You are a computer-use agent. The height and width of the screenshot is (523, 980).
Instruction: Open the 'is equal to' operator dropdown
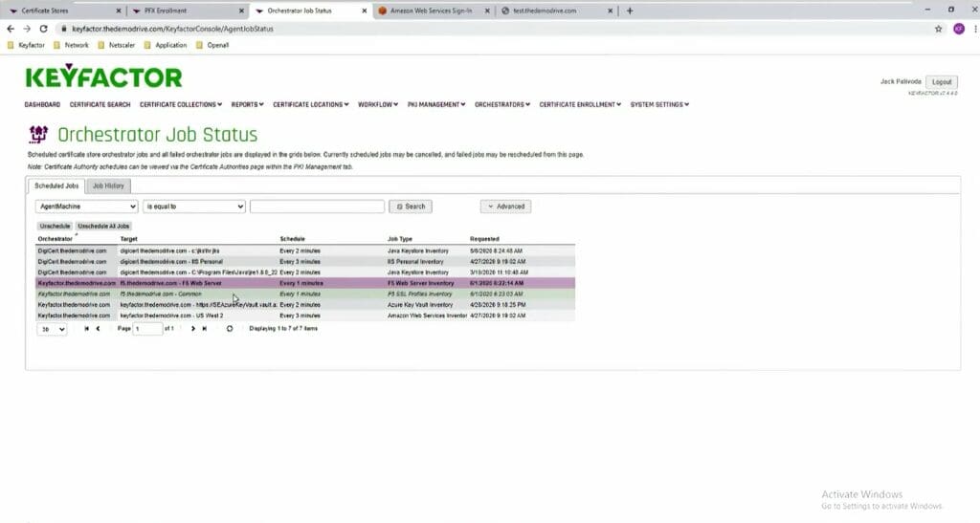(193, 207)
